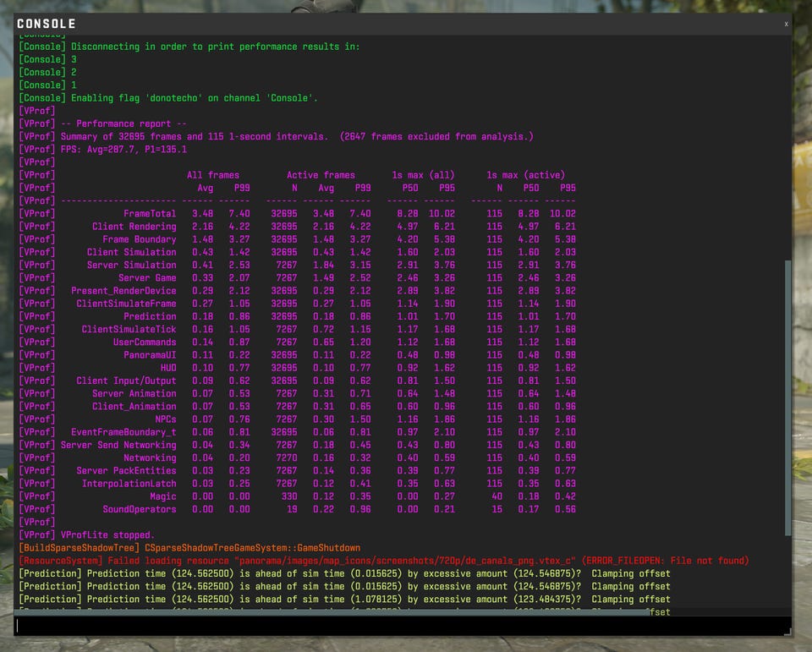Click the '[Console] 2' countdown line

tap(47, 73)
